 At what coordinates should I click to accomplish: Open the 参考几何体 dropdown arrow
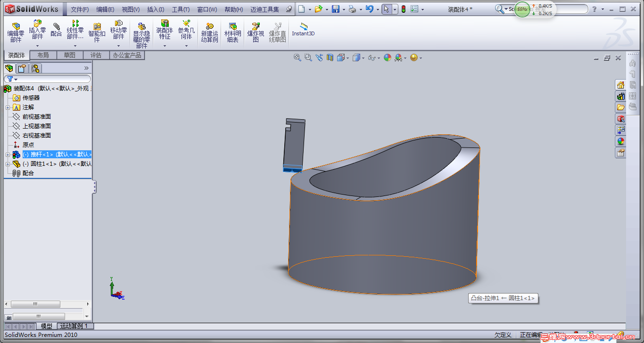pyautogui.click(x=186, y=46)
